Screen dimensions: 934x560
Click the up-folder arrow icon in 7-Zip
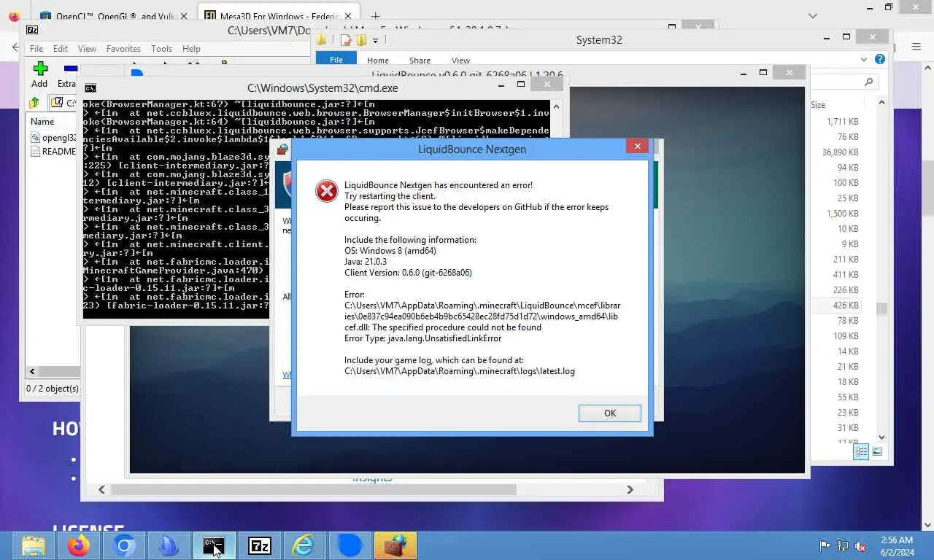coord(34,103)
